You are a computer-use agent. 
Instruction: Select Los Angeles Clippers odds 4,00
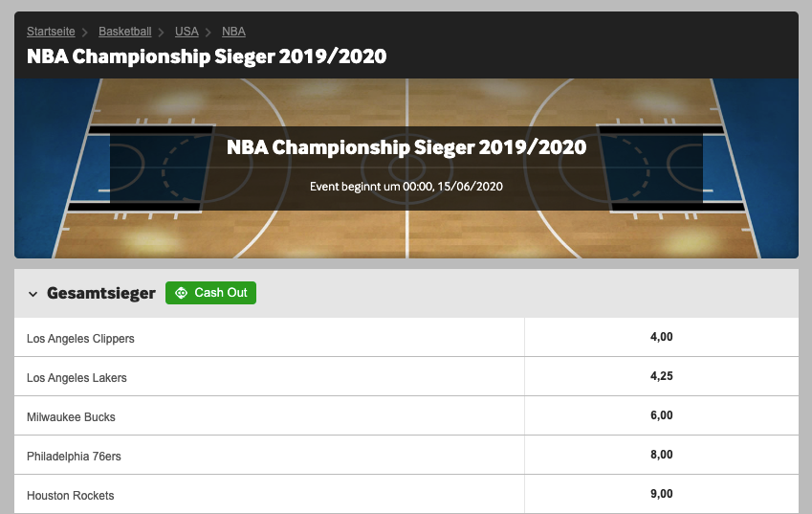point(661,337)
